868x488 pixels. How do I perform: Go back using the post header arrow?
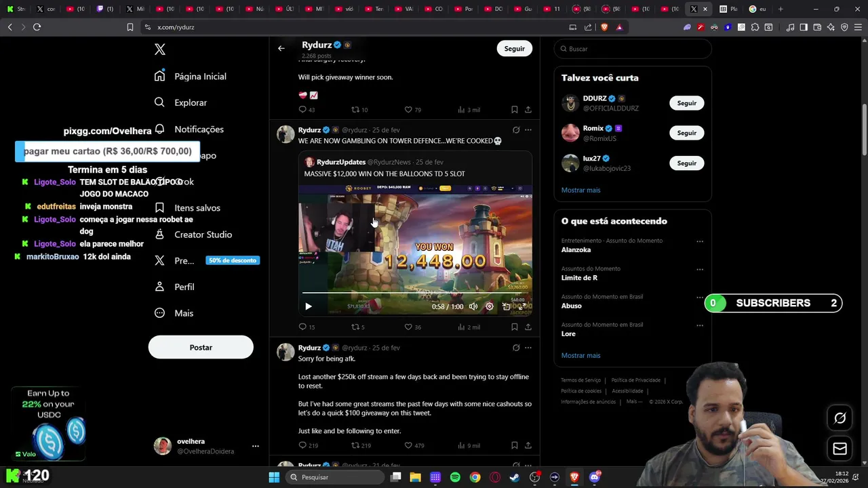pos(281,48)
